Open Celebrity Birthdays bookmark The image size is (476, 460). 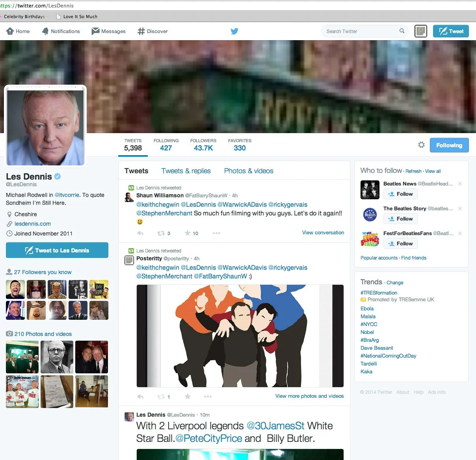click(24, 17)
